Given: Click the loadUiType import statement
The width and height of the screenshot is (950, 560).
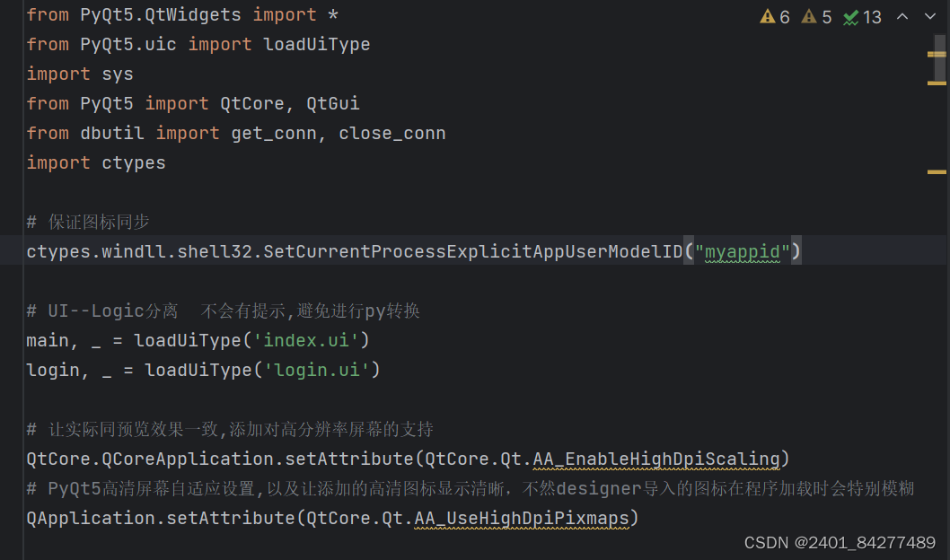Looking at the screenshot, I should pos(198,44).
